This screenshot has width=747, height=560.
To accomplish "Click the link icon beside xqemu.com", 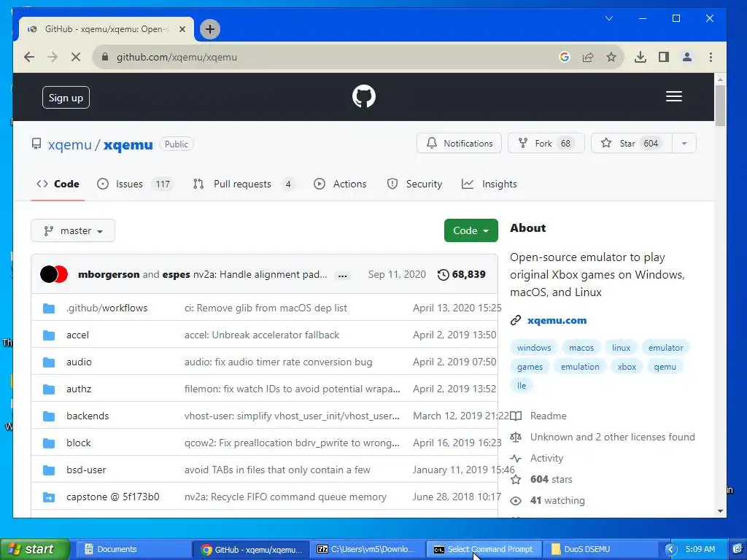I will (x=516, y=321).
